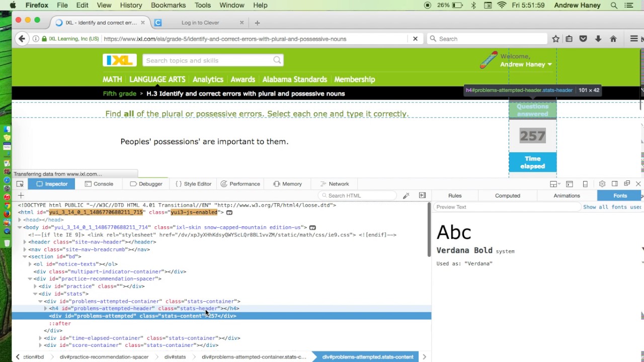Open the Network panel

(334, 184)
